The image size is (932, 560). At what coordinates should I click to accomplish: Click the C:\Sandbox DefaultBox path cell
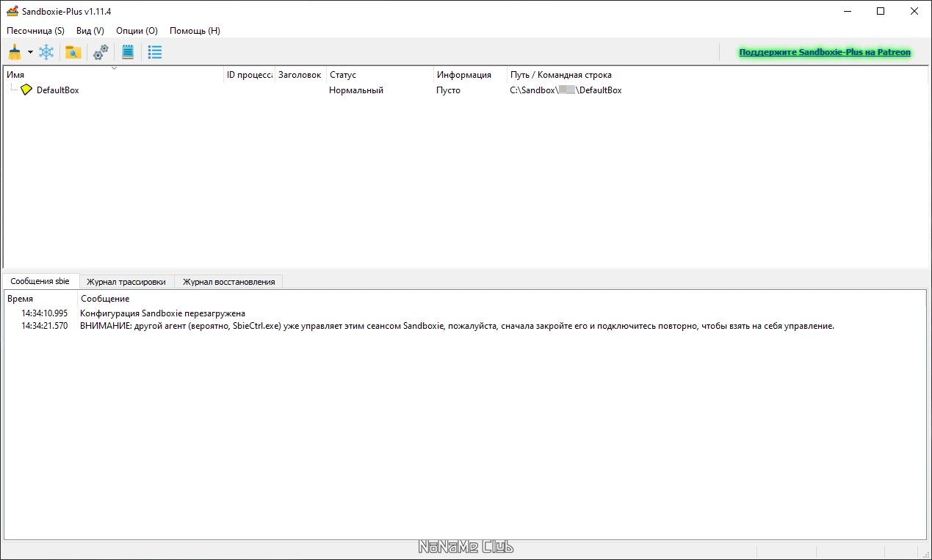(566, 90)
